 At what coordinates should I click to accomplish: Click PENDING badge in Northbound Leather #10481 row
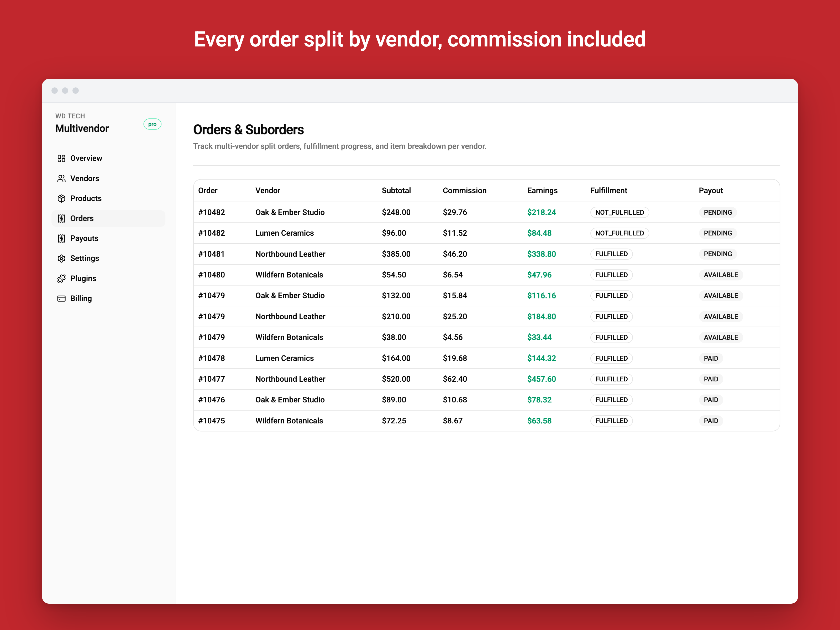pos(718,254)
